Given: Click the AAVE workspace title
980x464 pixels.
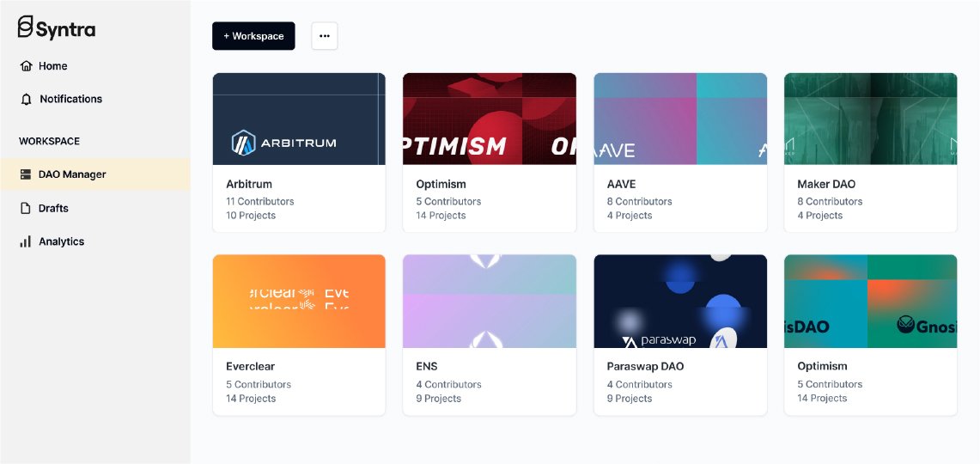Looking at the screenshot, I should coord(623,185).
